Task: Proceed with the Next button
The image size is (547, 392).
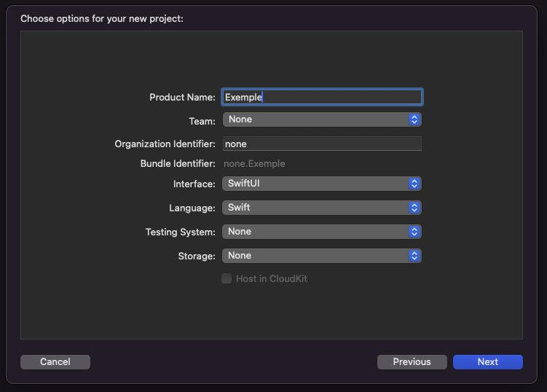Action: tap(488, 362)
